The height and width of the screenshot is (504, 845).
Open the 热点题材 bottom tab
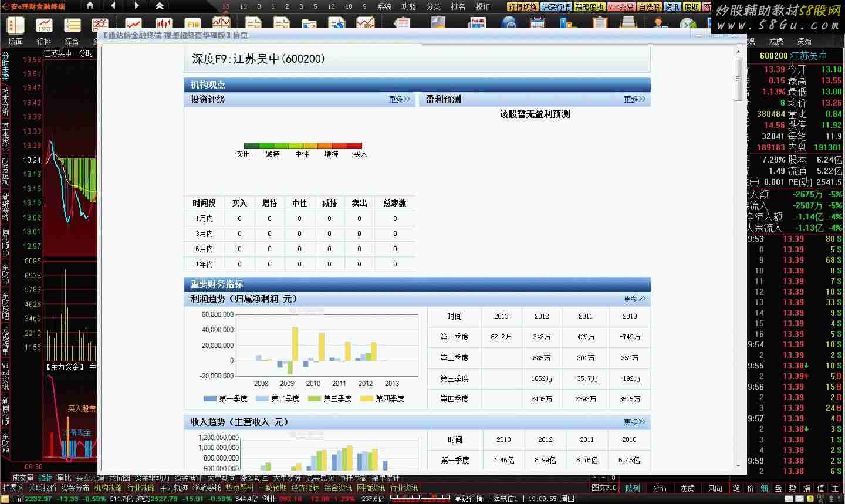[240, 488]
